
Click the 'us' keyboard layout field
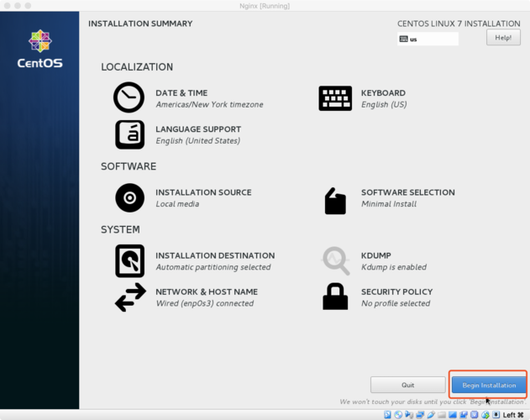(x=428, y=39)
